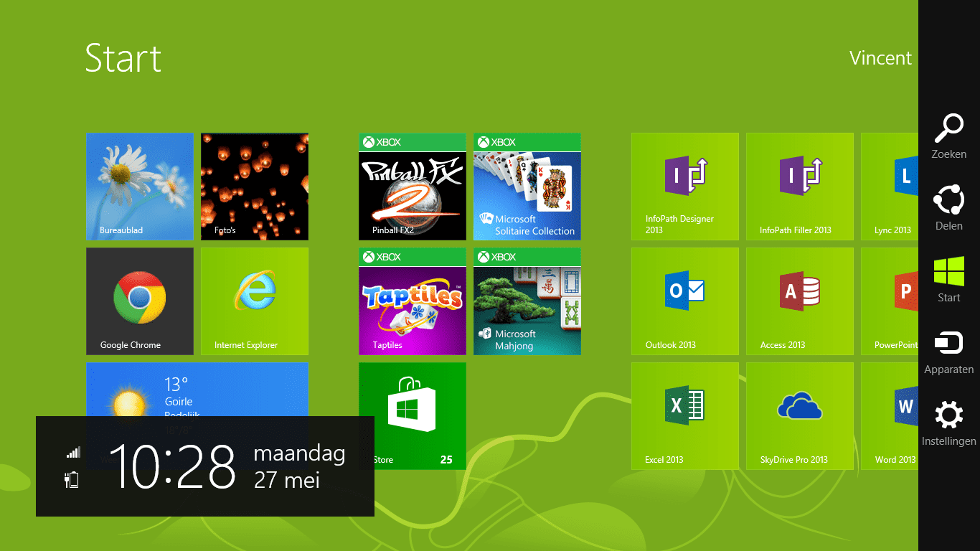
Task: Launch InfoPath Designer 2013 tile
Action: point(685,187)
